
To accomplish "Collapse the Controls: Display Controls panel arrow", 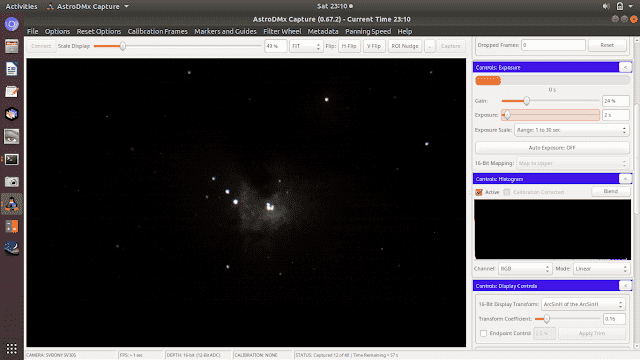I will coord(625,286).
